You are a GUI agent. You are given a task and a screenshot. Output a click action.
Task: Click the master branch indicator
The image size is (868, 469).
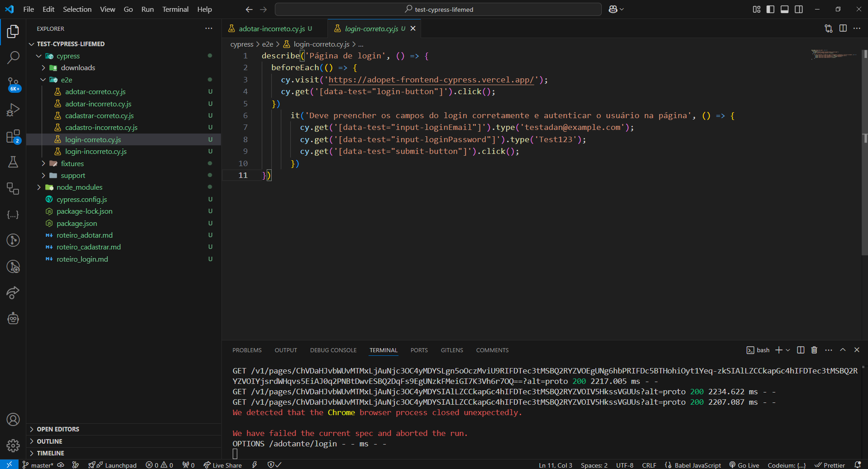(38, 465)
